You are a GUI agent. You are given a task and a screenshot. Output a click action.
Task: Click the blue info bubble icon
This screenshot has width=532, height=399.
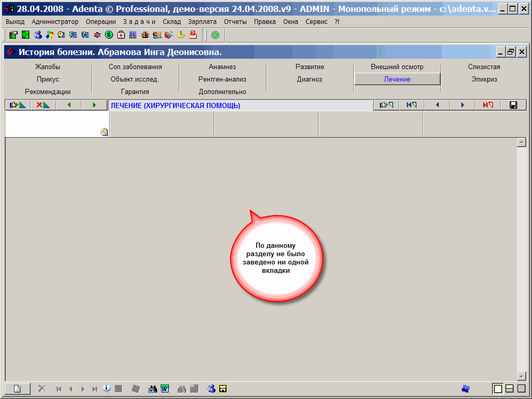(107, 388)
